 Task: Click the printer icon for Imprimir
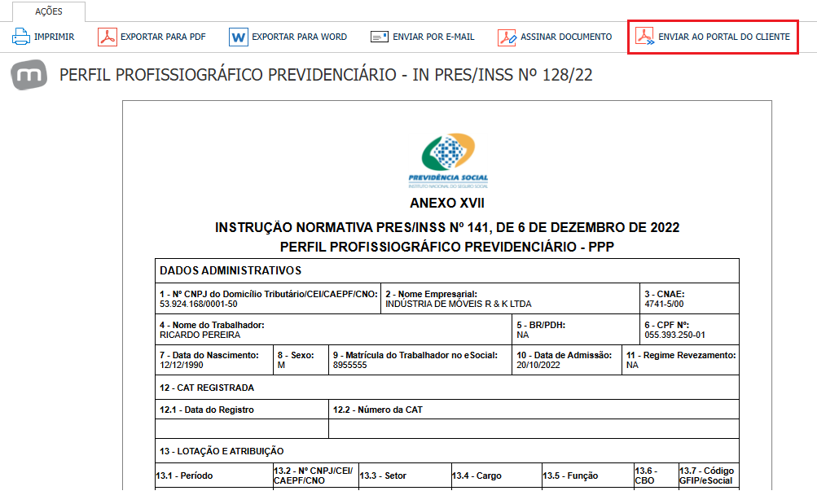click(21, 37)
